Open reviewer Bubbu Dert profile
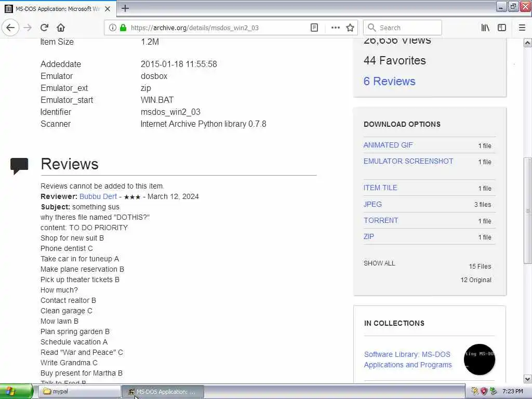 tap(98, 196)
